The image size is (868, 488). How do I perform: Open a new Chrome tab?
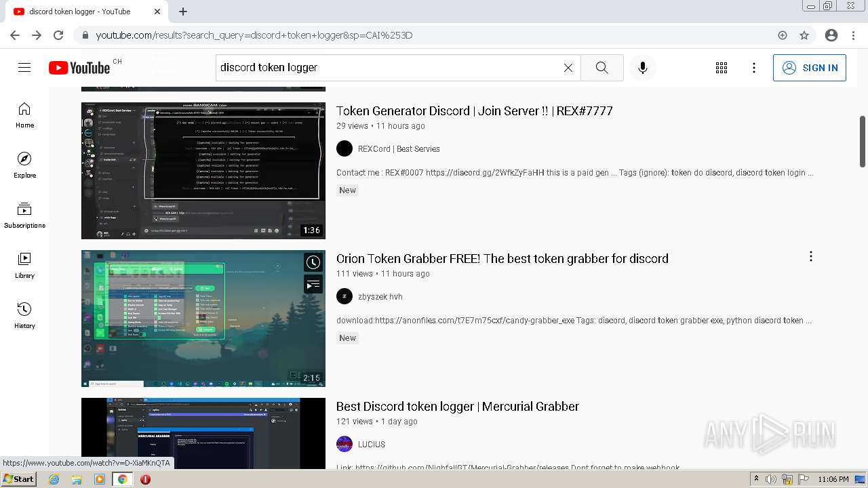tap(183, 12)
